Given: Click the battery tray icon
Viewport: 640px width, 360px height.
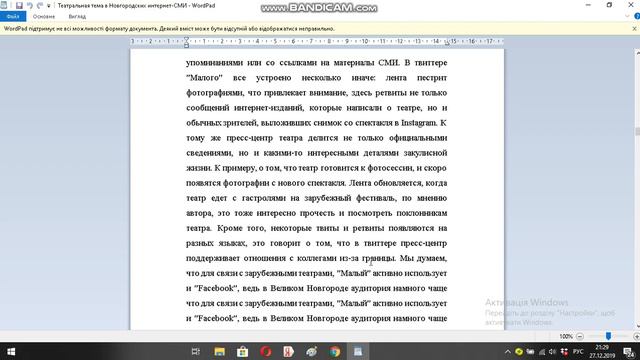Looking at the screenshot, I should [530, 351].
